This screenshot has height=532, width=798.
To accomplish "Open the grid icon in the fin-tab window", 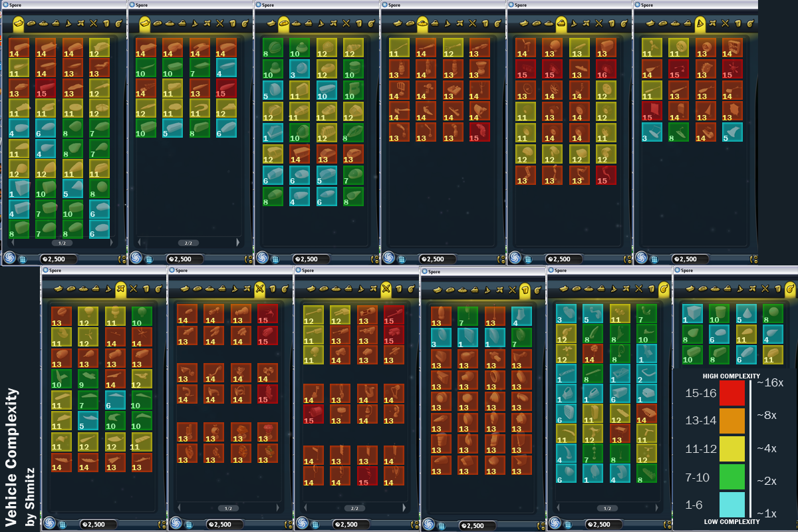I will 653,259.
